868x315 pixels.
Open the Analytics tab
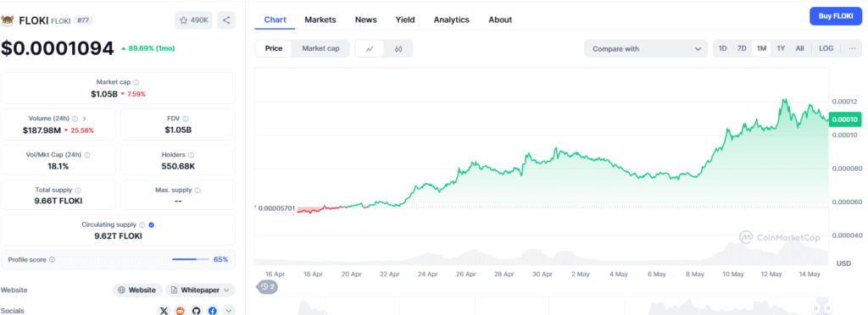(x=451, y=19)
